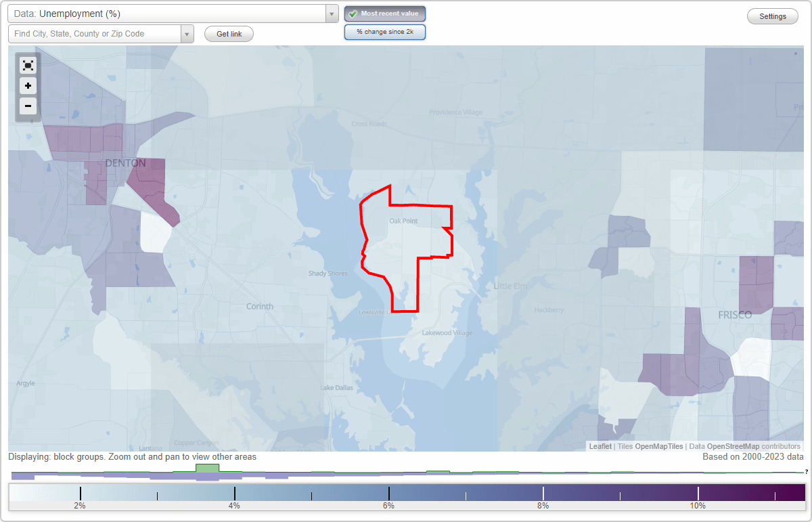812x522 pixels.
Task: Click the Lake Dallas map label
Action: [336, 388]
